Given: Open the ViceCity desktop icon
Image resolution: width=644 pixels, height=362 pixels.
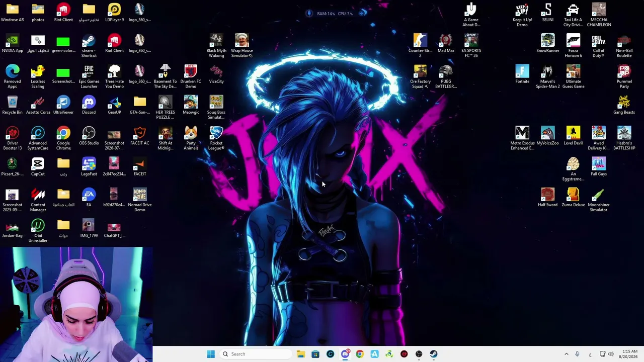Looking at the screenshot, I should pyautogui.click(x=216, y=74).
